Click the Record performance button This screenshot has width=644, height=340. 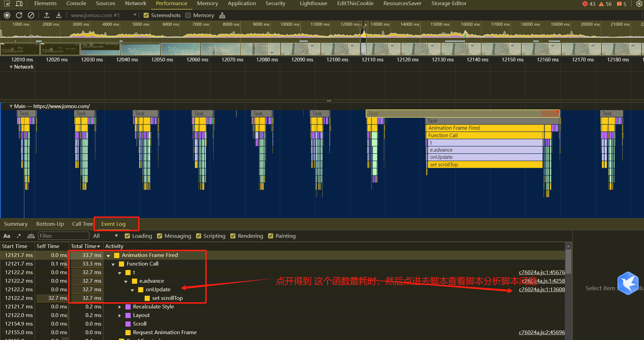(7, 15)
